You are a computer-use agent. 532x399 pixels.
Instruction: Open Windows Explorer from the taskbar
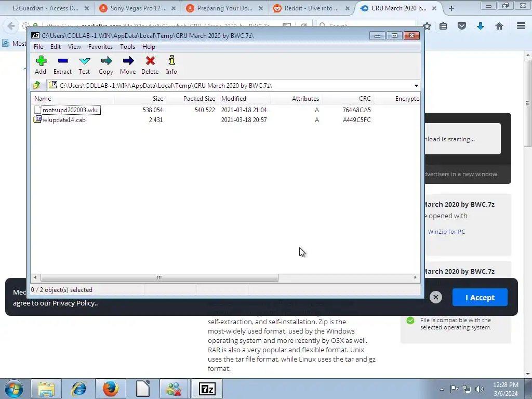click(46, 389)
